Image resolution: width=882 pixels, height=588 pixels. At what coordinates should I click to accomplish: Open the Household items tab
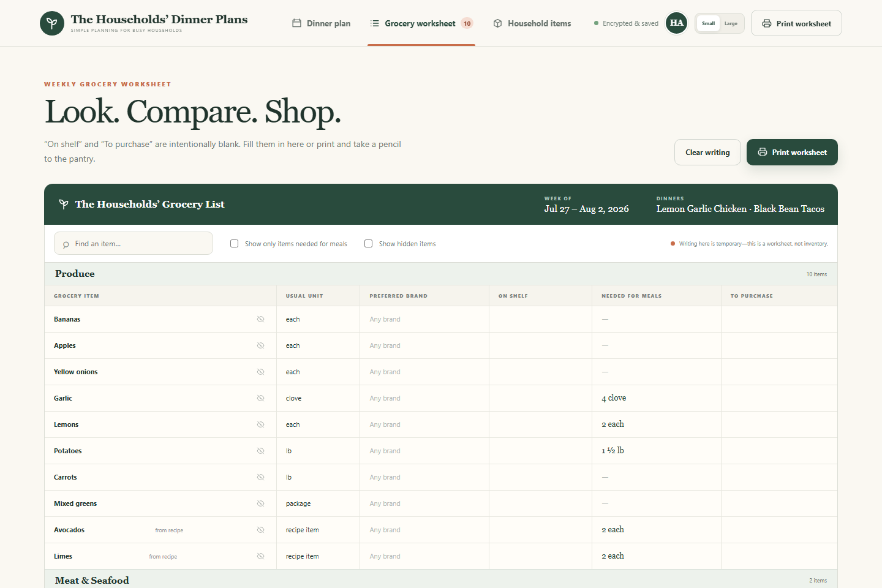(x=532, y=23)
